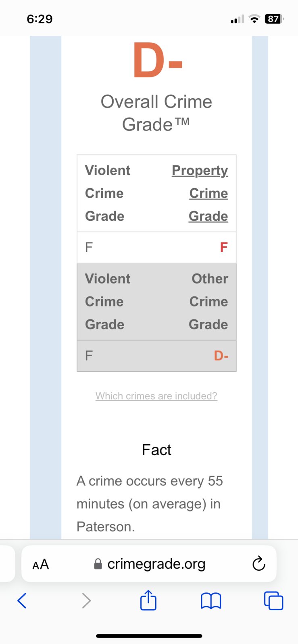Viewport: 298px width, 644px height.
Task: Tap the lock icon beside crimegrade.org
Action: [98, 564]
